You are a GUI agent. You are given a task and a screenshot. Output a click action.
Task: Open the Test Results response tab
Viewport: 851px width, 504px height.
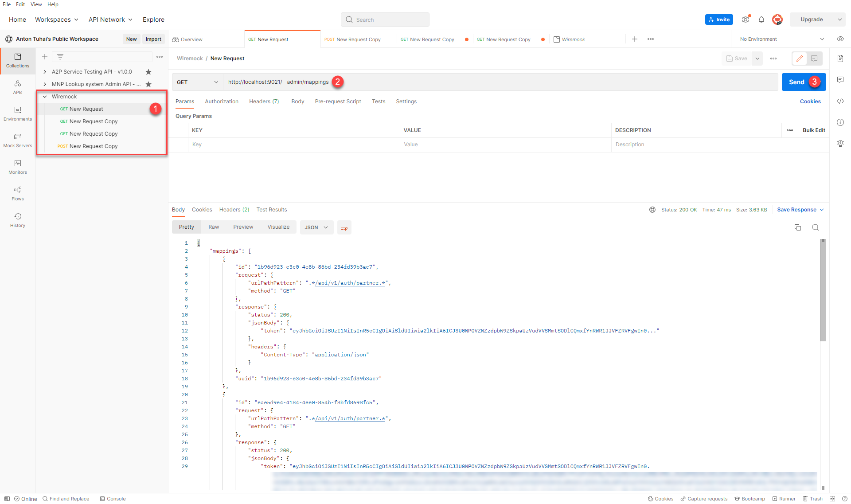pyautogui.click(x=272, y=210)
